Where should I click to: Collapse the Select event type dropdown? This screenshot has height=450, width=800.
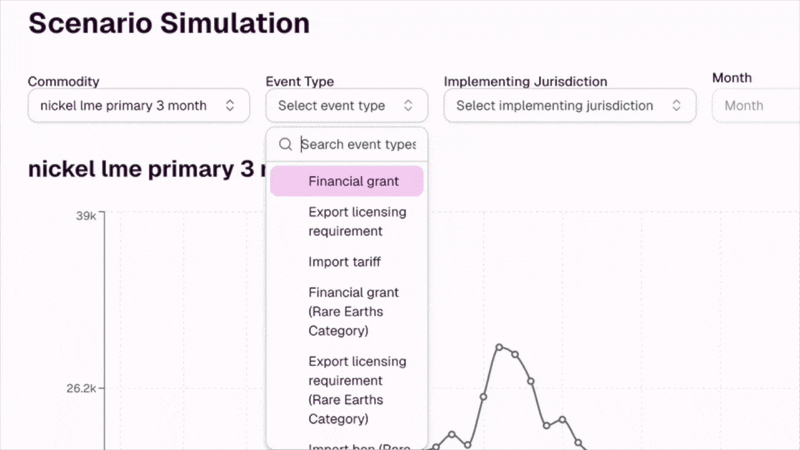click(346, 105)
